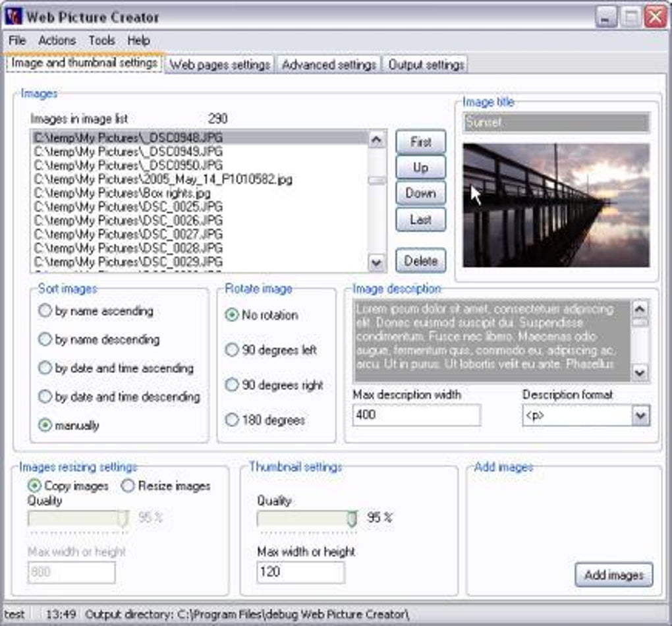The height and width of the screenshot is (626, 672).
Task: Select DSC_0028.JPG in the image list
Action: click(x=199, y=248)
